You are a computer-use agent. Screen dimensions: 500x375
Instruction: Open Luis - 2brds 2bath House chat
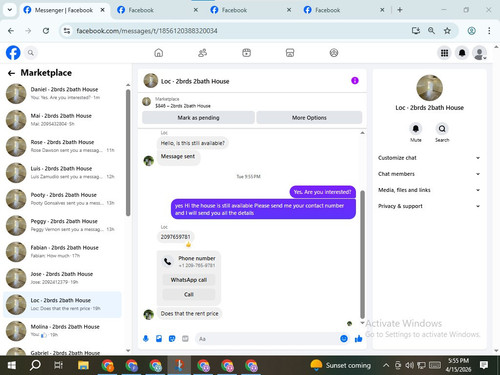[63, 172]
